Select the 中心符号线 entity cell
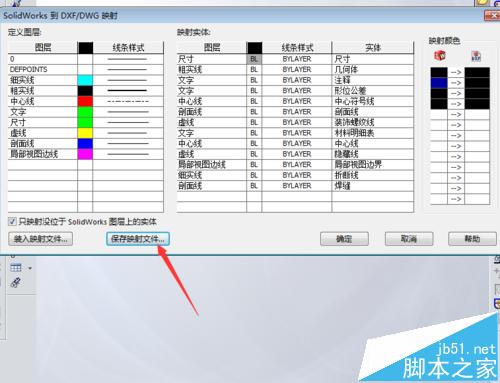500x383 pixels. tap(373, 101)
